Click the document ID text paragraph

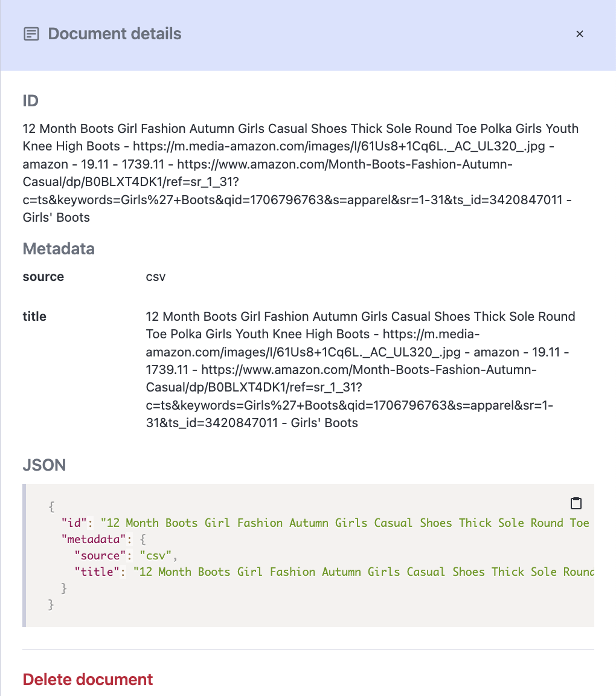click(x=301, y=173)
